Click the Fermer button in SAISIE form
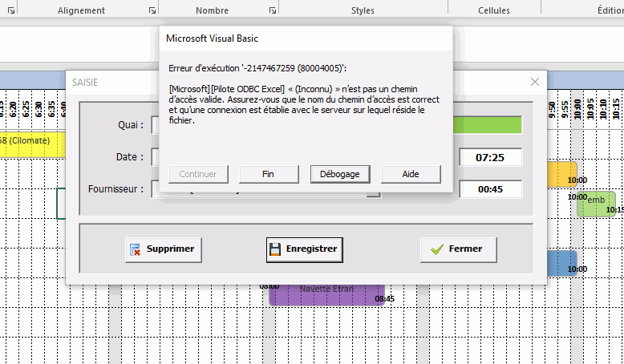 point(459,250)
